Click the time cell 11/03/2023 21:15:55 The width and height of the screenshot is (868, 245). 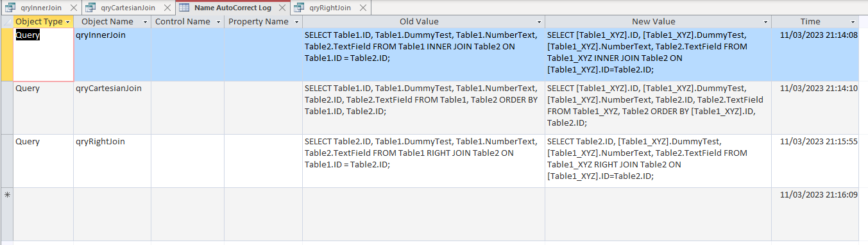click(x=815, y=161)
